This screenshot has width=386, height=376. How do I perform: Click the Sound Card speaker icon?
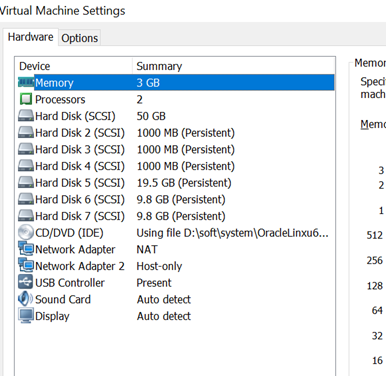click(x=25, y=299)
